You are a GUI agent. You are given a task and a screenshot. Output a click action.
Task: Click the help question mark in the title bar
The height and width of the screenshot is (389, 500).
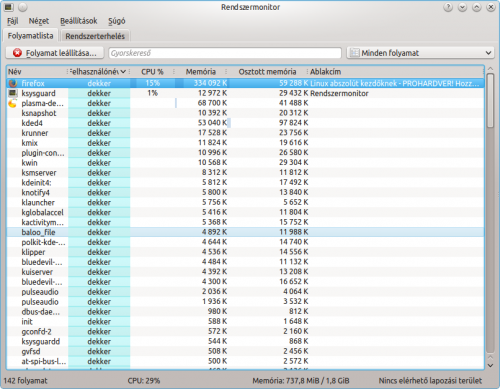[448, 7]
